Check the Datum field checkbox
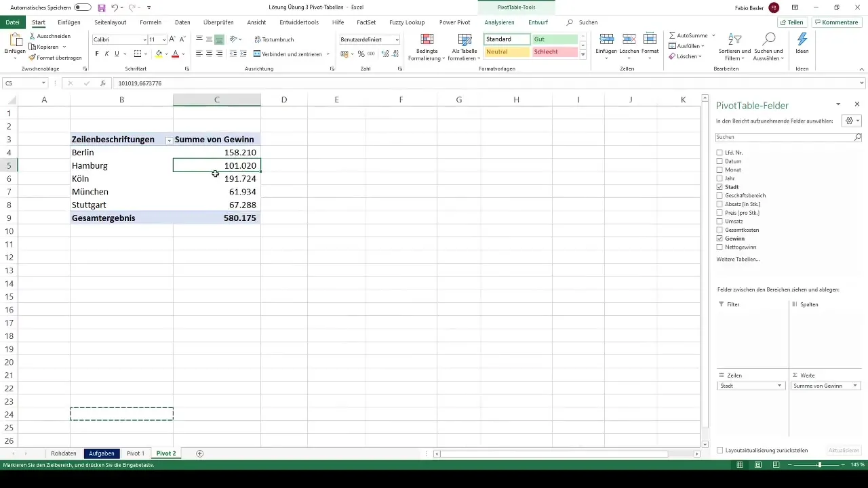868x488 pixels. pos(719,161)
